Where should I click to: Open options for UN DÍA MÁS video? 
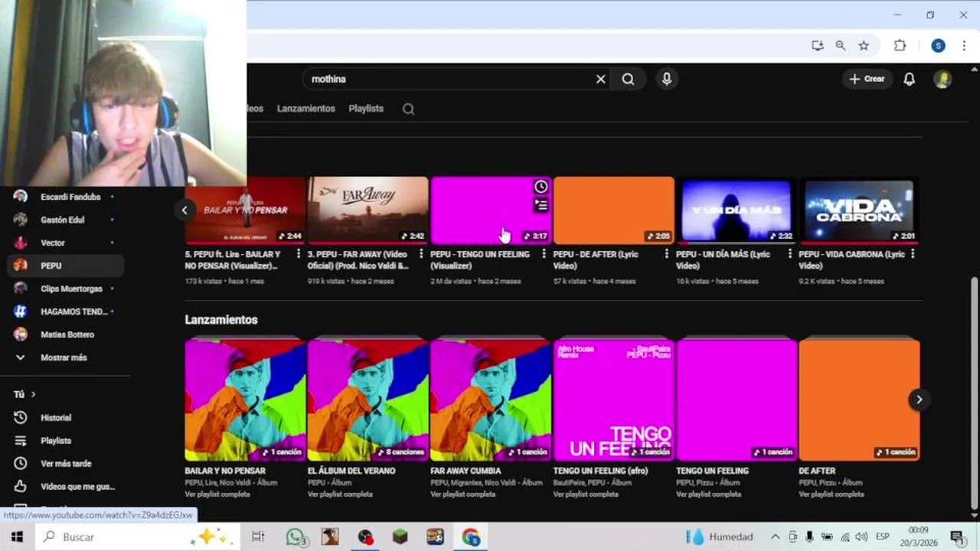pos(789,254)
